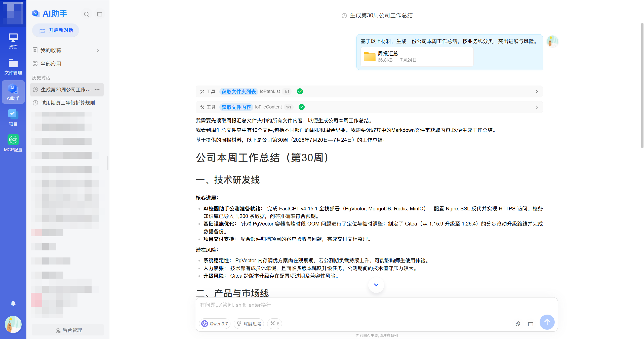Screen dimensions: 644x339
Task: Click the user avatar beside the message
Action: click(x=552, y=41)
